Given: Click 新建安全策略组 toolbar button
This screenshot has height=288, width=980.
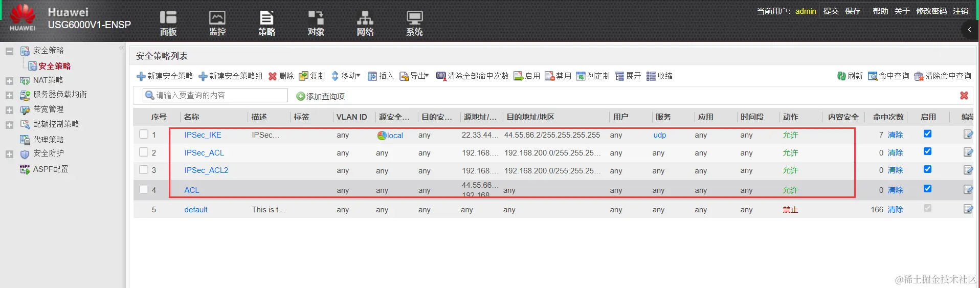Looking at the screenshot, I should tap(230, 76).
